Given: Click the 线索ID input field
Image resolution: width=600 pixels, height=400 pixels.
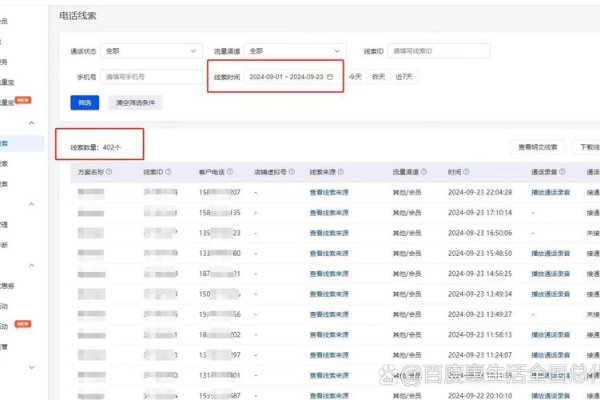Looking at the screenshot, I should pos(439,51).
